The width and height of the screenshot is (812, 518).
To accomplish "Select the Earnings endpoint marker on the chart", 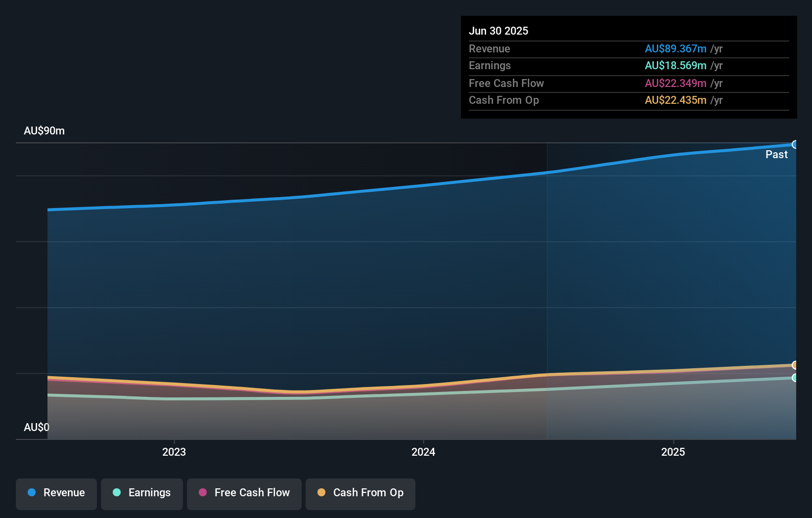I will point(795,378).
